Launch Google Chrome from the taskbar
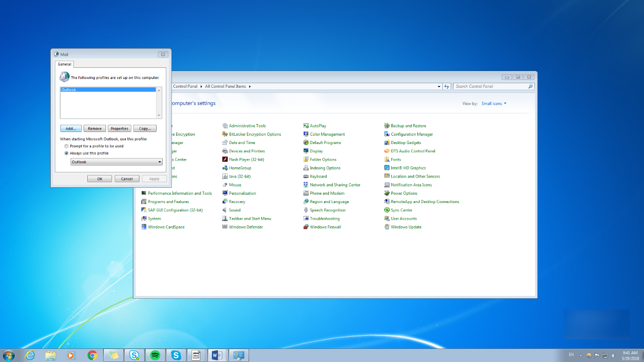 tap(92, 355)
